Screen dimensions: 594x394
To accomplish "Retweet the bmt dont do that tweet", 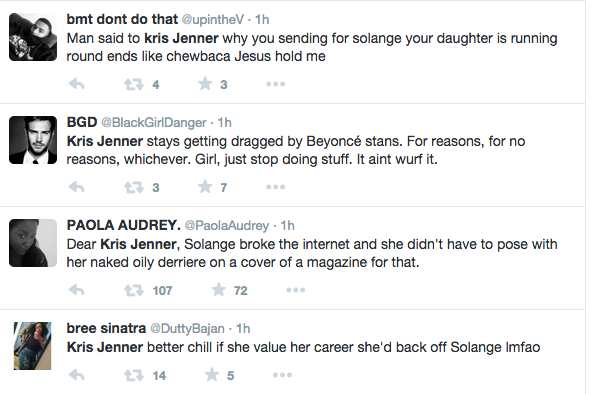I will [x=134, y=84].
